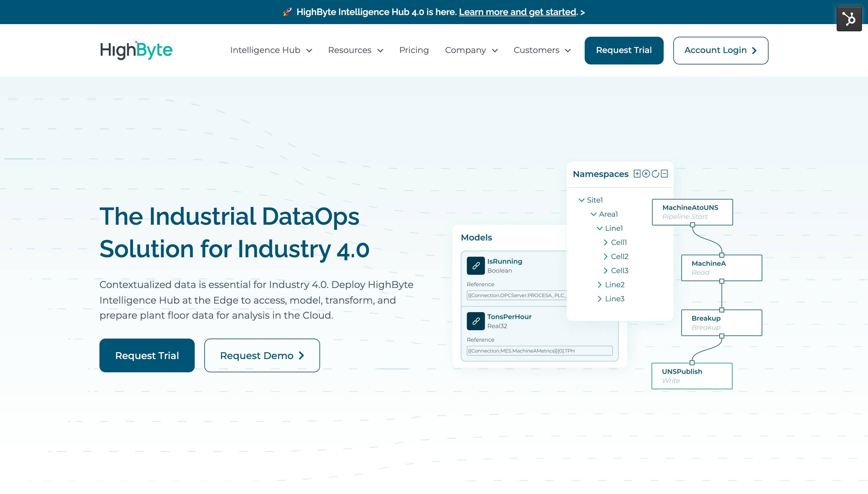
Task: Click Request Trial in the header
Action: coord(624,51)
